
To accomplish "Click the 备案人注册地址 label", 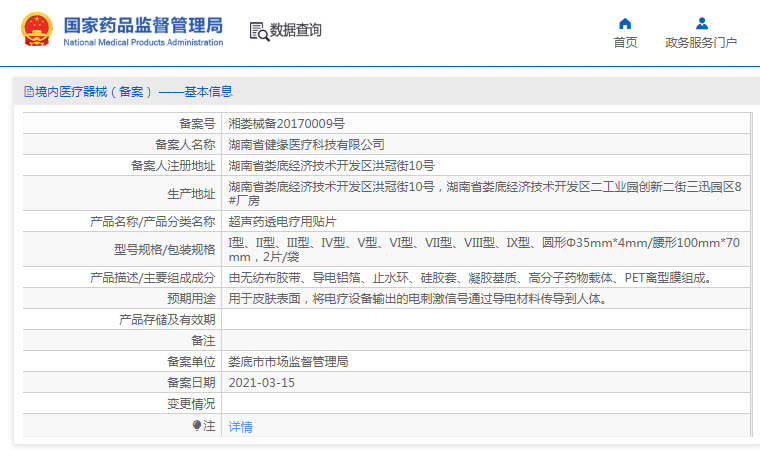I will 173,166.
